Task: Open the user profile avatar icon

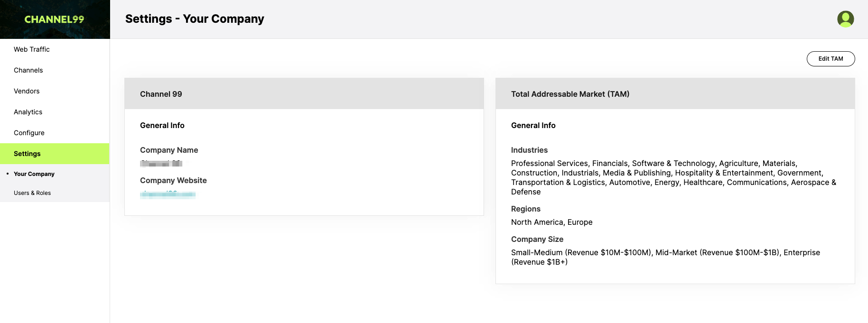Action: (845, 19)
